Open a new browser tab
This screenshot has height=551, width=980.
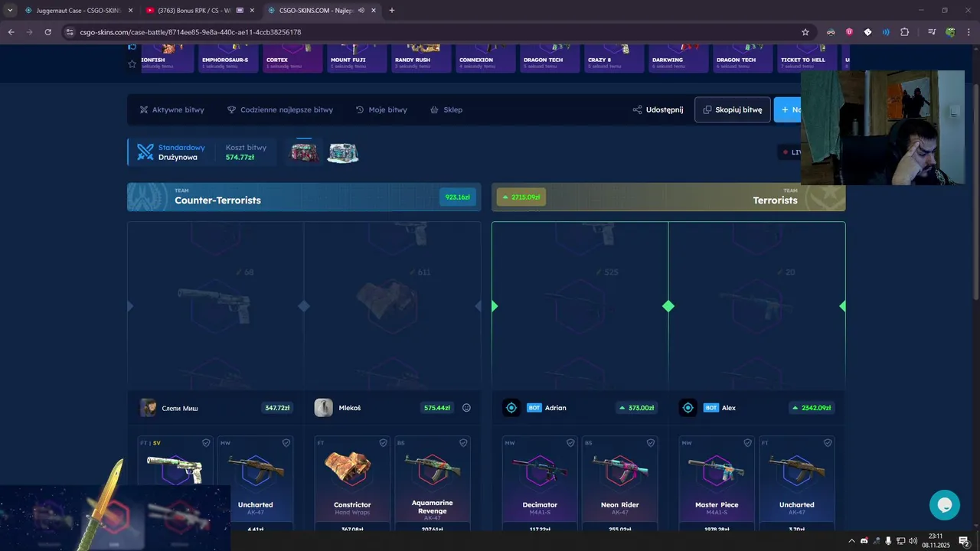tap(392, 10)
